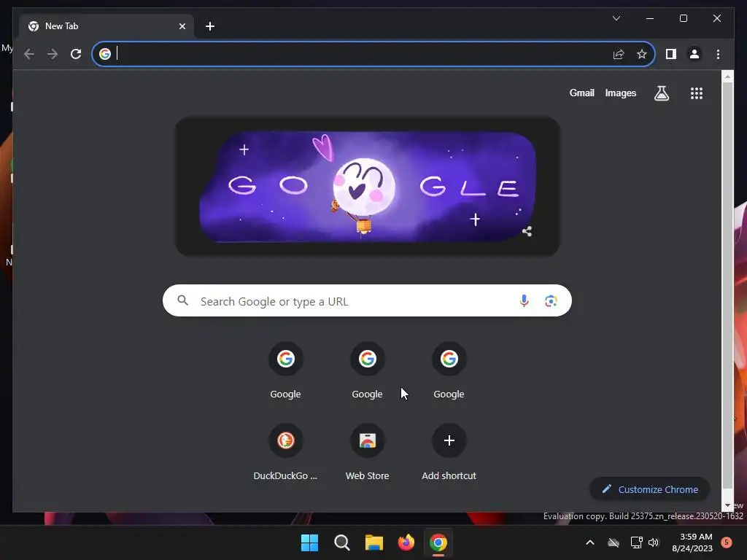
Task: Start voice search with microphone
Action: point(524,301)
